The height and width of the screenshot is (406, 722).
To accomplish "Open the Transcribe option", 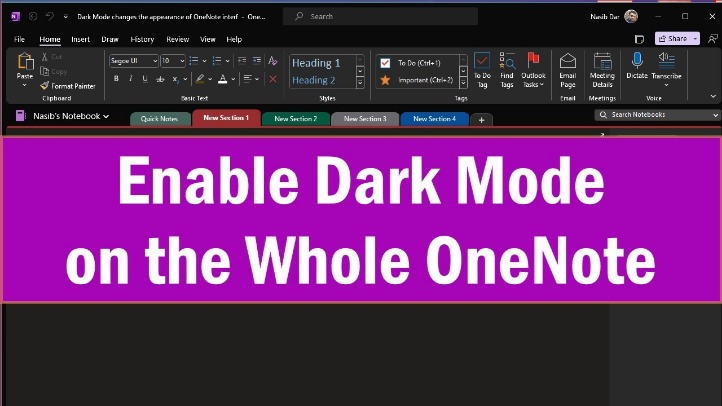I will (666, 69).
